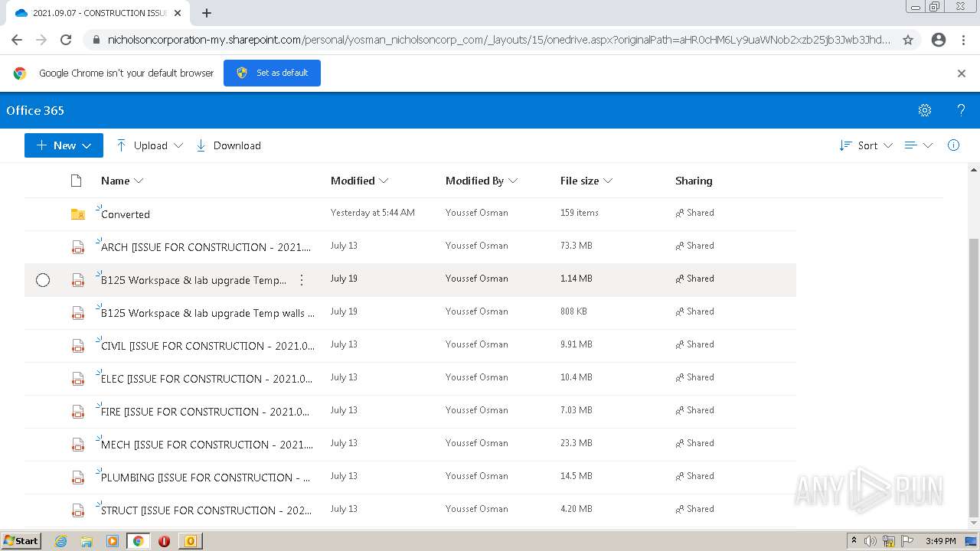Screen dimensions: 980x551
Task: Click the Download button
Action: coord(228,145)
